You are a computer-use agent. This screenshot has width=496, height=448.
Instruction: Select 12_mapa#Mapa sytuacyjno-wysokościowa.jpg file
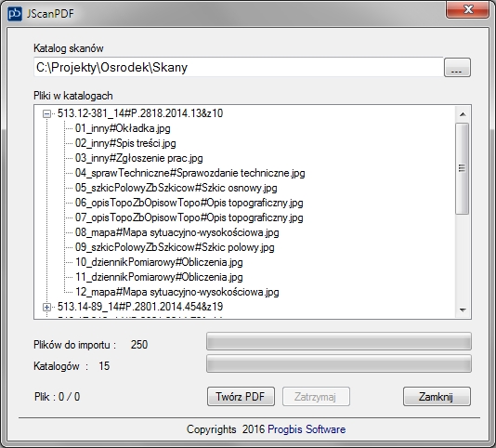point(177,292)
